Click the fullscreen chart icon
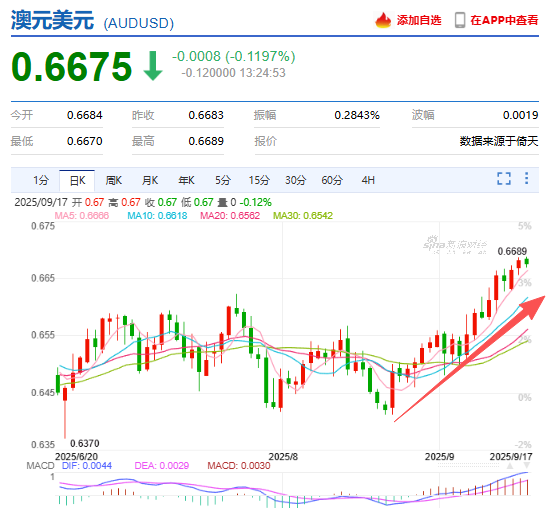 pyautogui.click(x=503, y=179)
